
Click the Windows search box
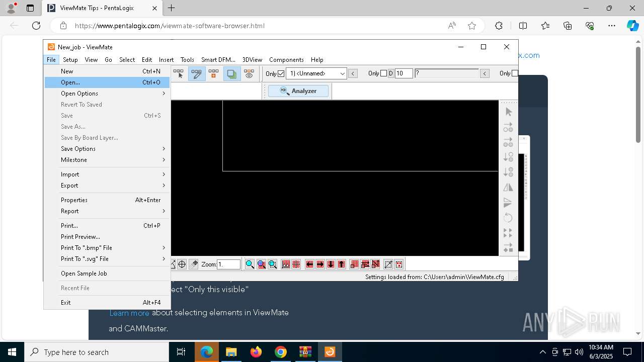click(97, 352)
